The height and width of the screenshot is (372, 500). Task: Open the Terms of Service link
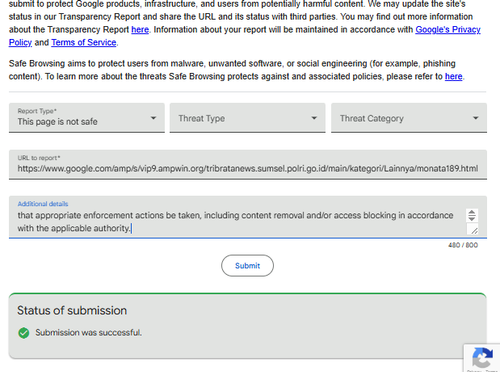pyautogui.click(x=84, y=42)
